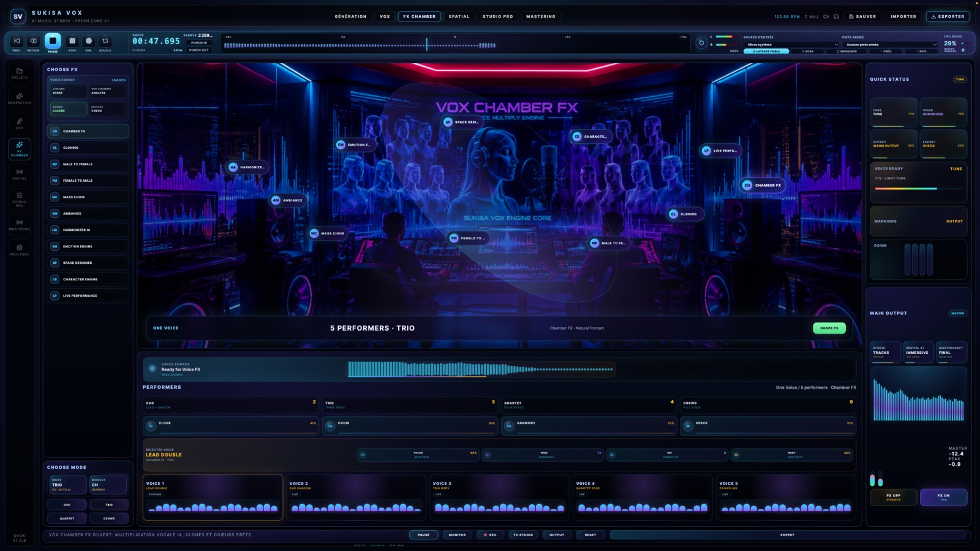Select Cloning in Choose FX list
Screen dimensions: 980x551
(88, 148)
